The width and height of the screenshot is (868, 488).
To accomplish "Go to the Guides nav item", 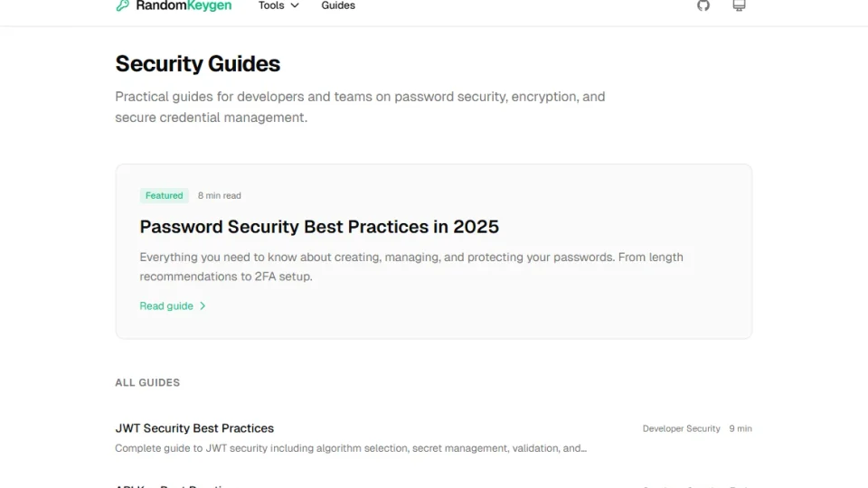I will coord(338,5).
